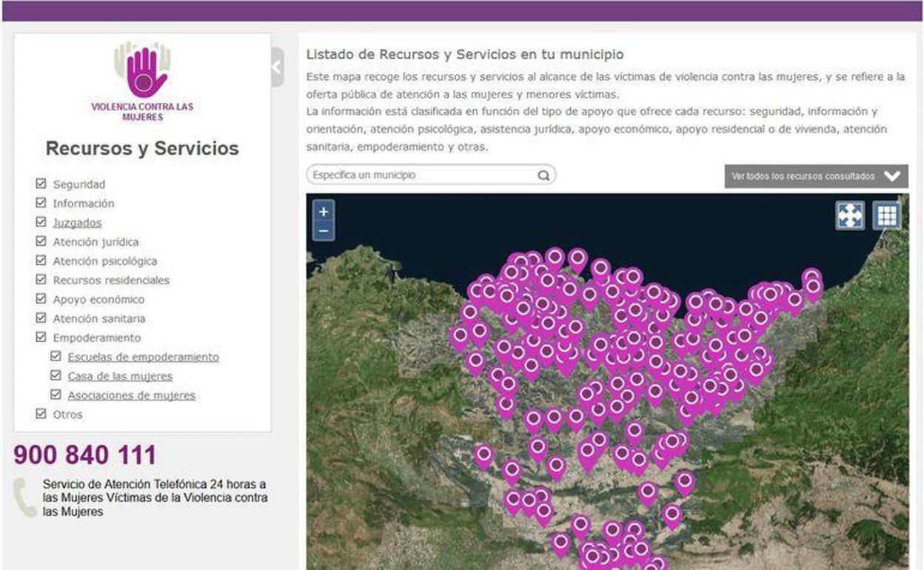Open the Juzgados link
Viewport: 924px width, 570px height.
pos(77,223)
